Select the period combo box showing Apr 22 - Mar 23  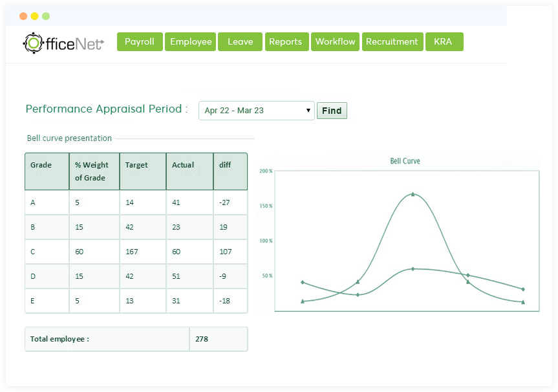(x=256, y=111)
